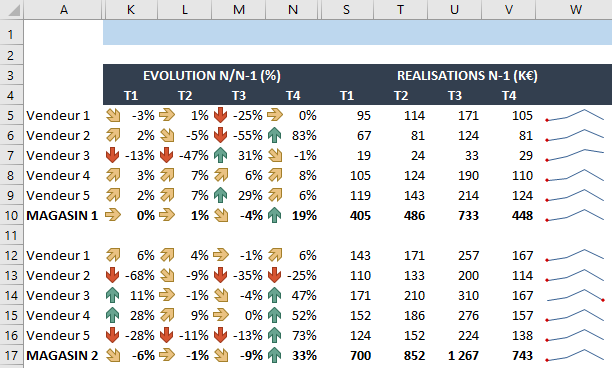Image resolution: width=612 pixels, height=368 pixels.
Task: Click the green up arrow beside 52%
Action: pyautogui.click(x=274, y=315)
